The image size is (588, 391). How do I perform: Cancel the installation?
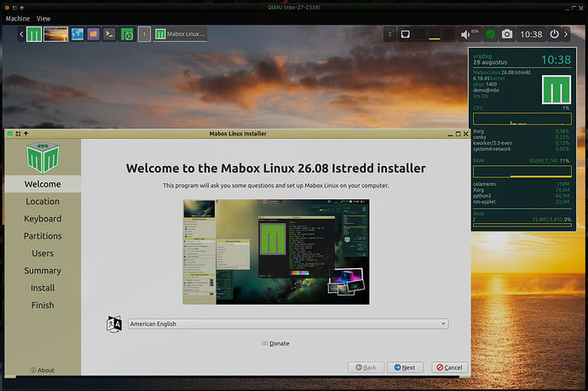(449, 367)
